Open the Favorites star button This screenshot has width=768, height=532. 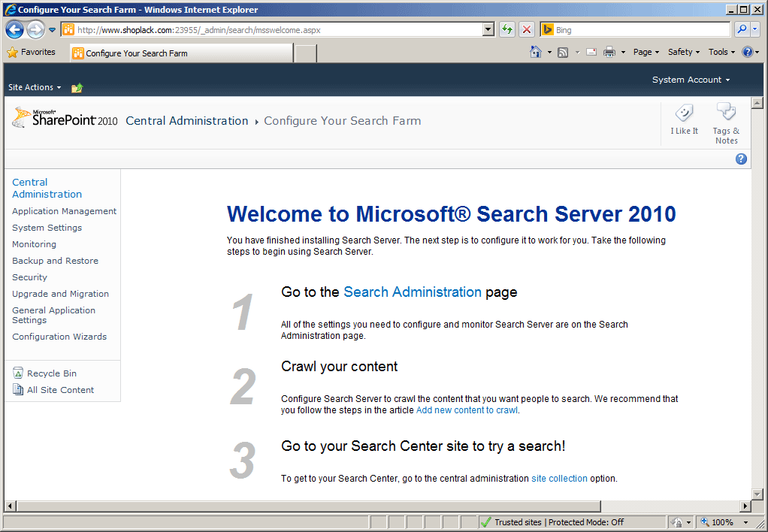(x=32, y=52)
